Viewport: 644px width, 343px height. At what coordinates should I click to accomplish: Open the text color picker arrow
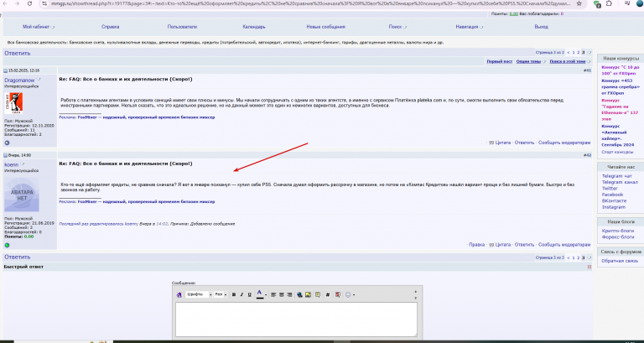[266, 294]
